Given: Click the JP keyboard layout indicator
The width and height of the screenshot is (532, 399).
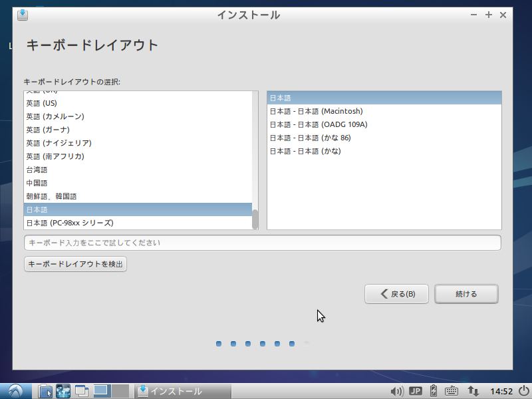Looking at the screenshot, I should click(414, 391).
